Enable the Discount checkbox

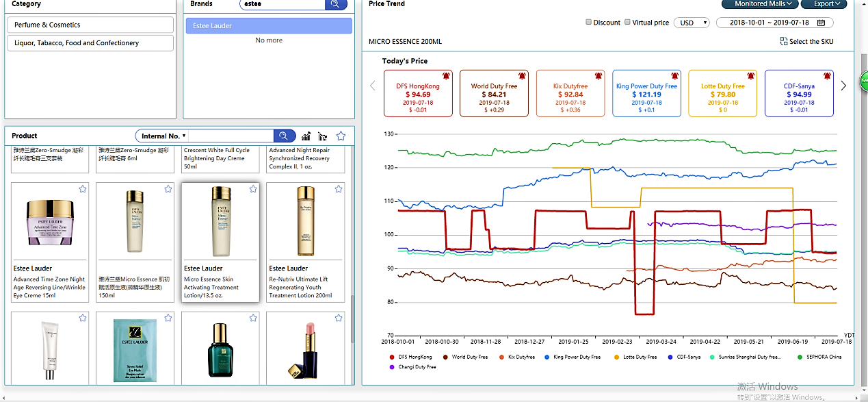pos(589,22)
